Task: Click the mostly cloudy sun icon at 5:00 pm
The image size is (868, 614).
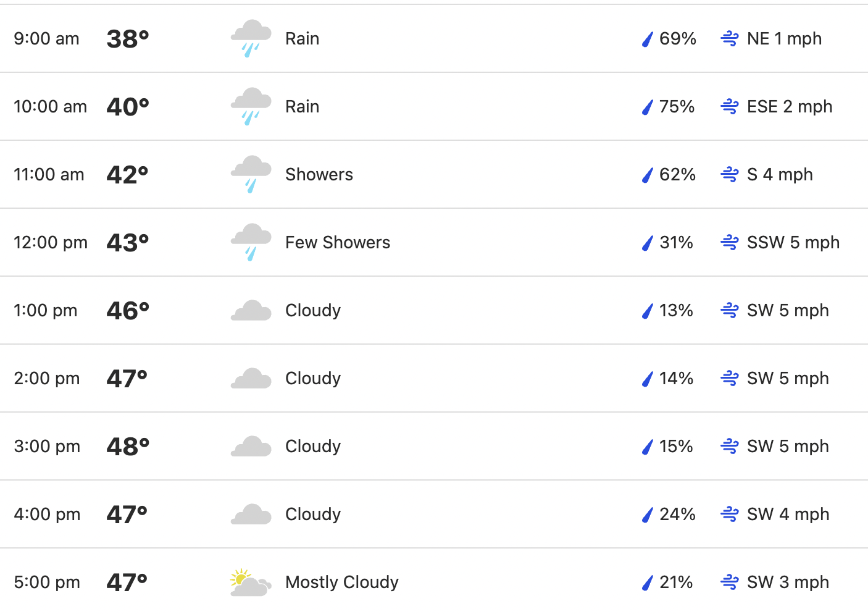Action: [251, 582]
